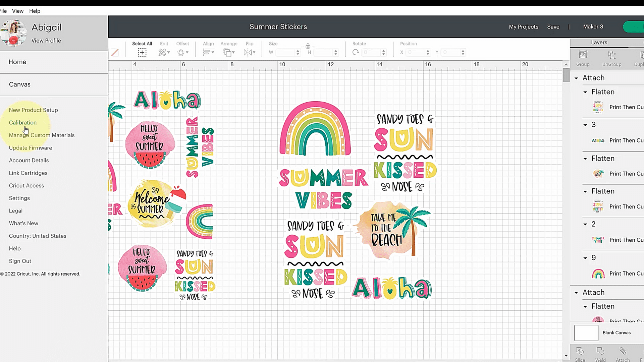The height and width of the screenshot is (362, 644).
Task: Open the View menu
Action: 18,11
